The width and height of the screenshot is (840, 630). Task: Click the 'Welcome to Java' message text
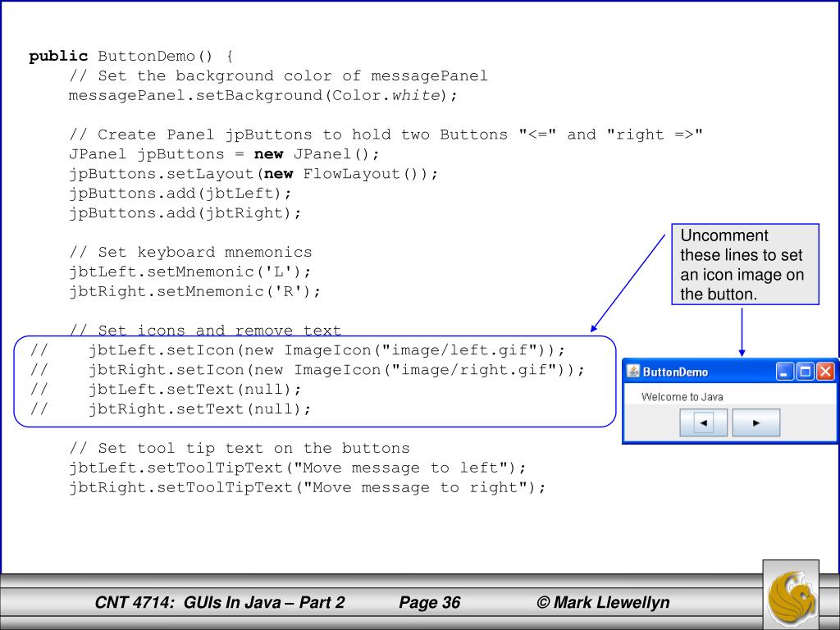682,397
